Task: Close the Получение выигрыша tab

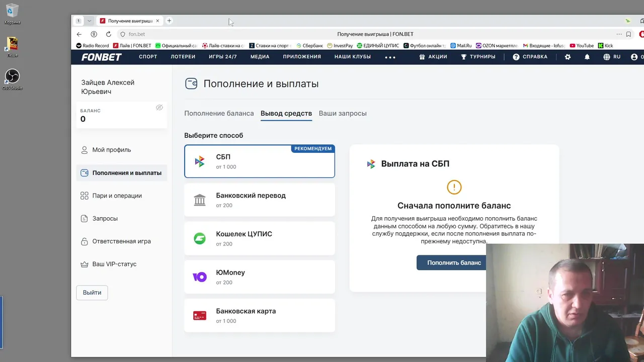Action: (157, 21)
